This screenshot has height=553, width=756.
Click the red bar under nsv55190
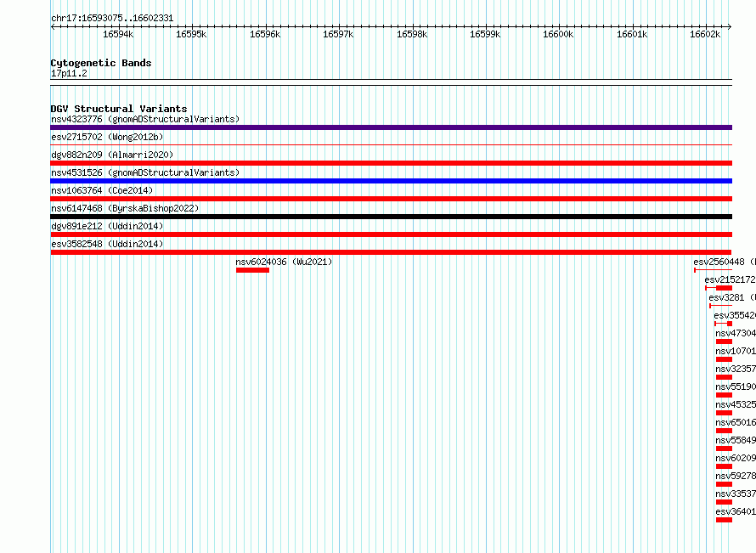725,395
